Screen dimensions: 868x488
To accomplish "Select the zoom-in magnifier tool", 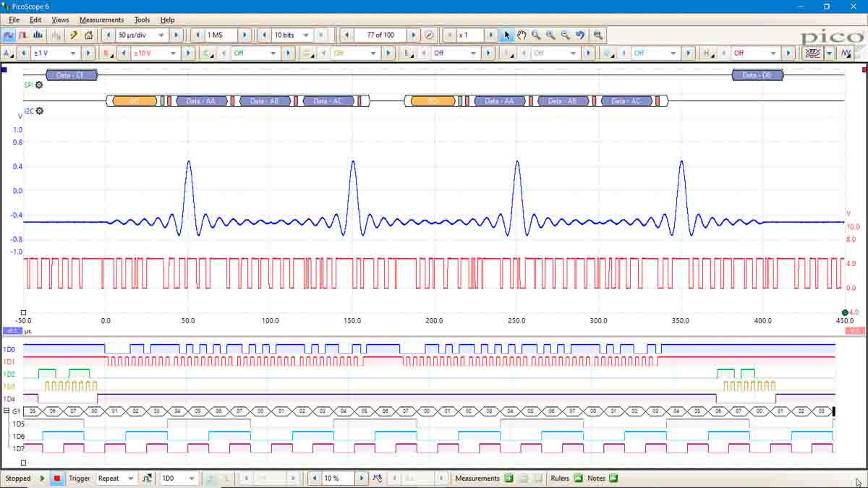I will 535,34.
